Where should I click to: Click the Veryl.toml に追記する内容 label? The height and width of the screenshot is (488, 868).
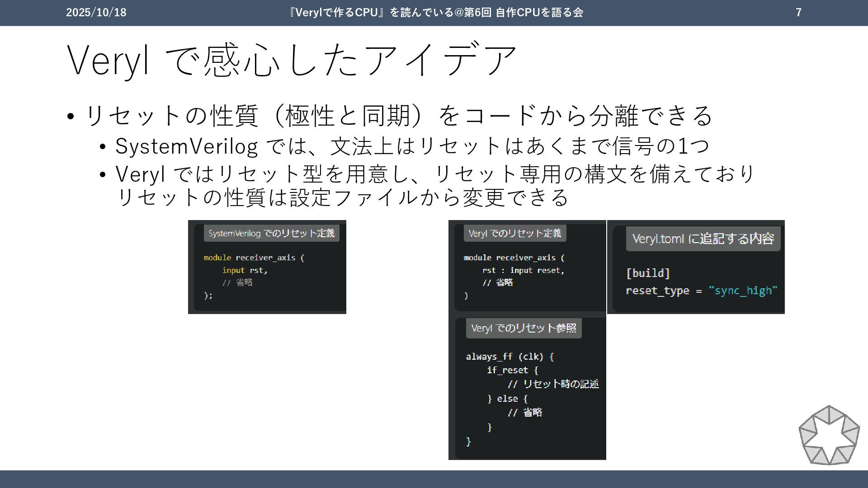click(703, 239)
